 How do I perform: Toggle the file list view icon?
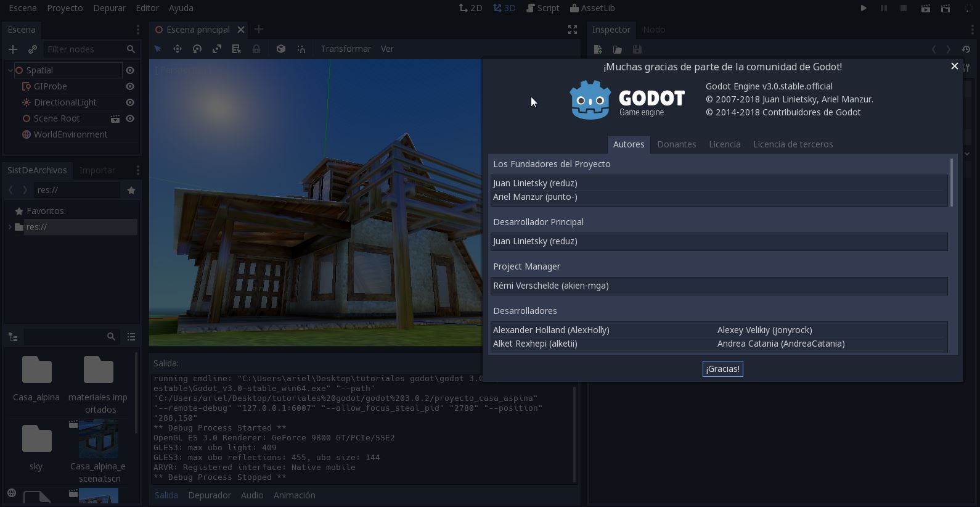click(x=131, y=337)
